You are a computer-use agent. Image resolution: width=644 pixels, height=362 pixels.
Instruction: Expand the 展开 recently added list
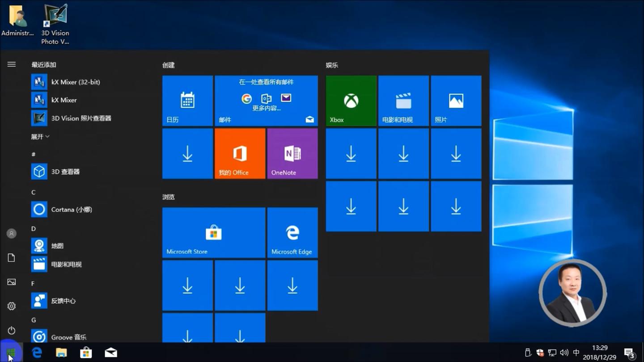(x=40, y=136)
